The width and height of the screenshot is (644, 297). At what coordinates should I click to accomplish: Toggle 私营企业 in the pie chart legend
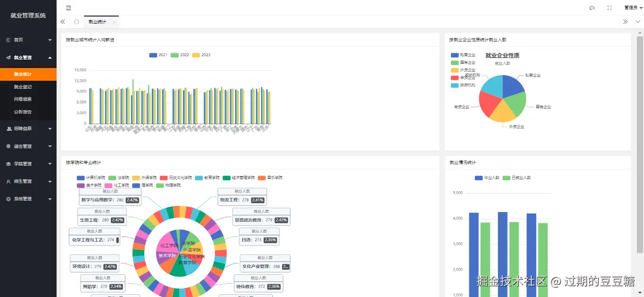pos(463,55)
